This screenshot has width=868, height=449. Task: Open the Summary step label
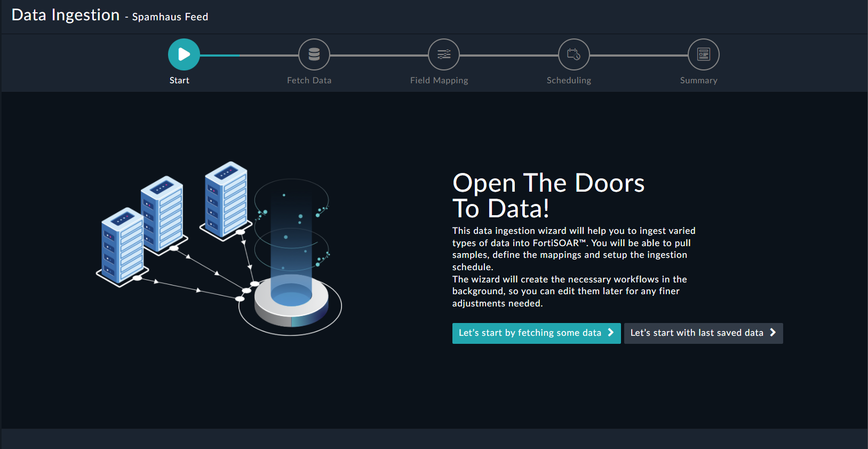(x=698, y=81)
